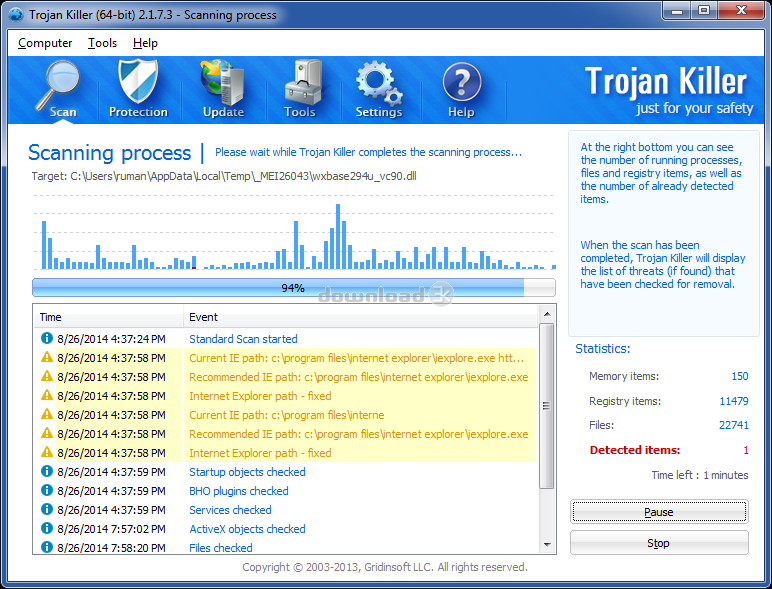Open the Computer menu
The height and width of the screenshot is (589, 772).
pyautogui.click(x=45, y=43)
